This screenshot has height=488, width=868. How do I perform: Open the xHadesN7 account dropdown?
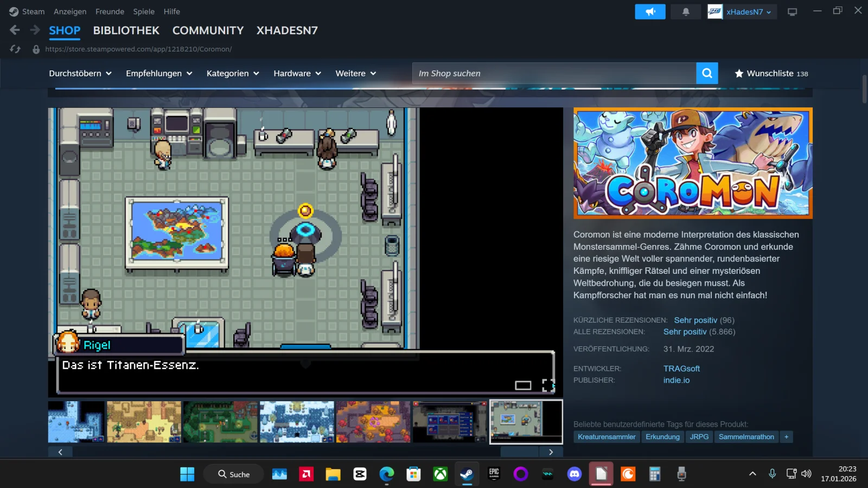749,12
